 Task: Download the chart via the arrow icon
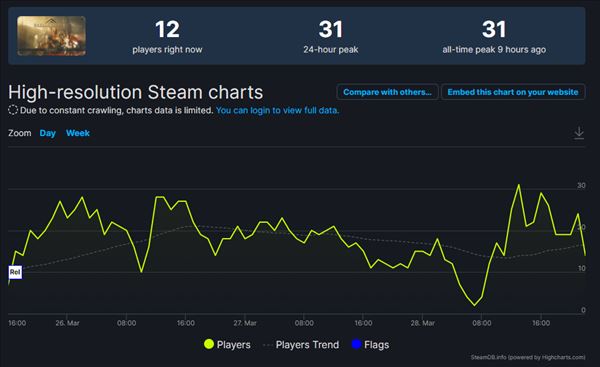point(579,133)
